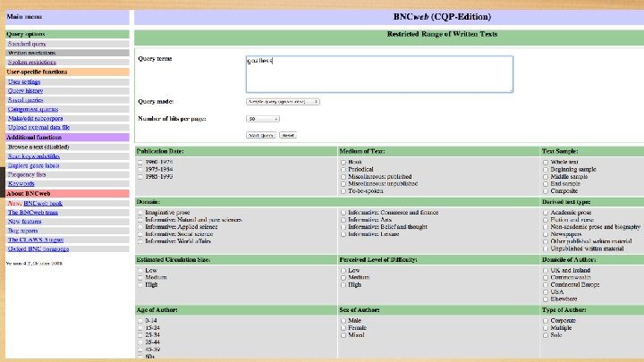Check Medium under Perceived Level of Difficulty
The width and height of the screenshot is (644, 362).
pyautogui.click(x=343, y=278)
